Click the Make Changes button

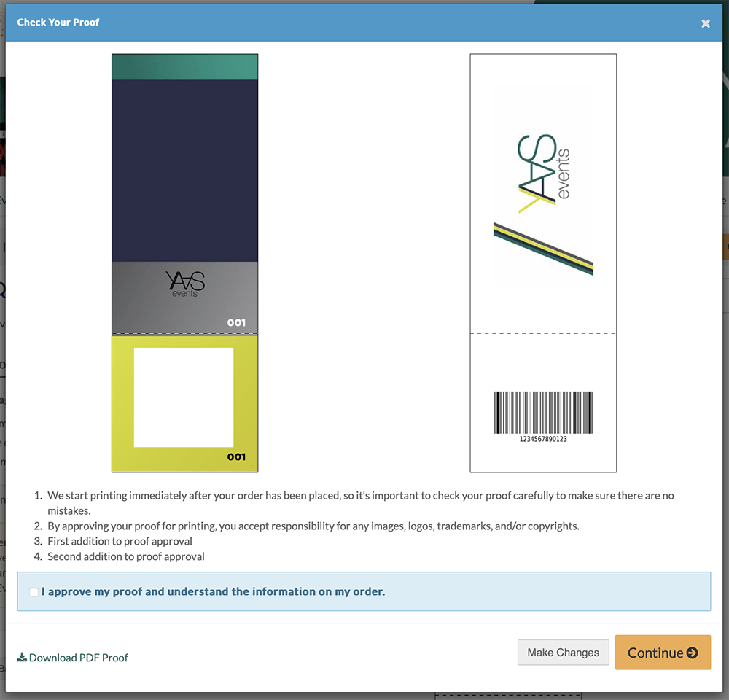pyautogui.click(x=563, y=652)
